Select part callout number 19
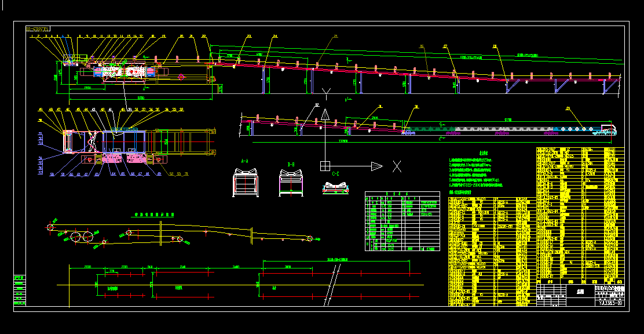 (x=163, y=36)
